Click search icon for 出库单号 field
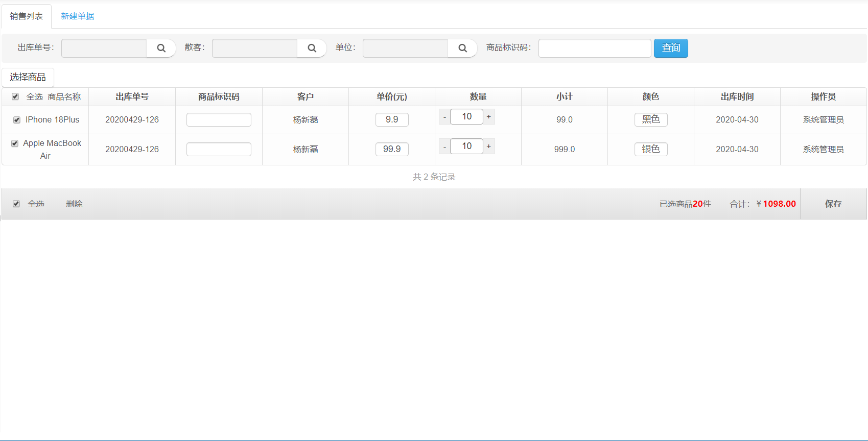The width and height of the screenshot is (868, 441). coord(161,48)
